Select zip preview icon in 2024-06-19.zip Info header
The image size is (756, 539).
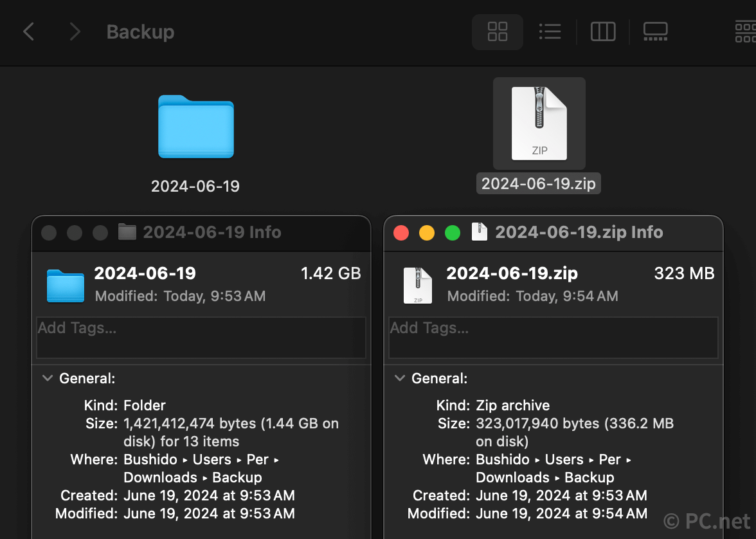click(x=418, y=285)
